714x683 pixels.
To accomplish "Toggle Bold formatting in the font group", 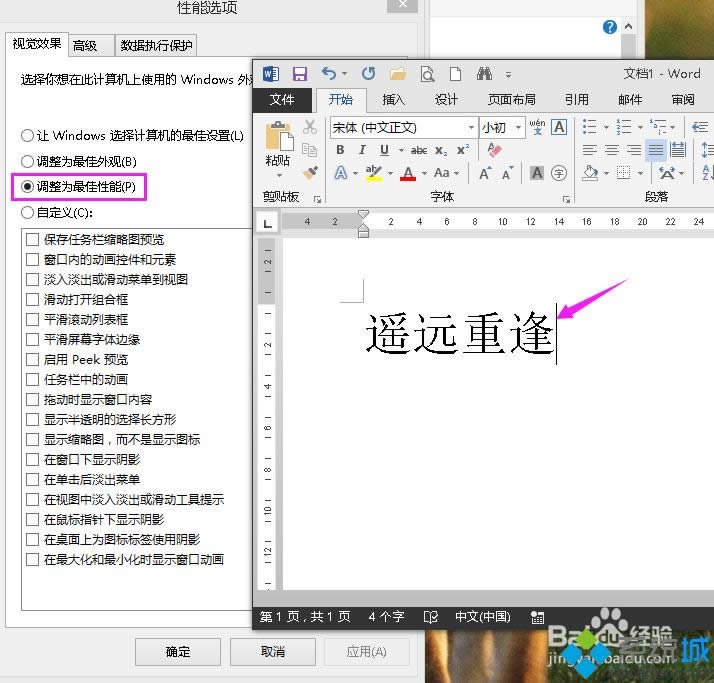I will point(340,150).
